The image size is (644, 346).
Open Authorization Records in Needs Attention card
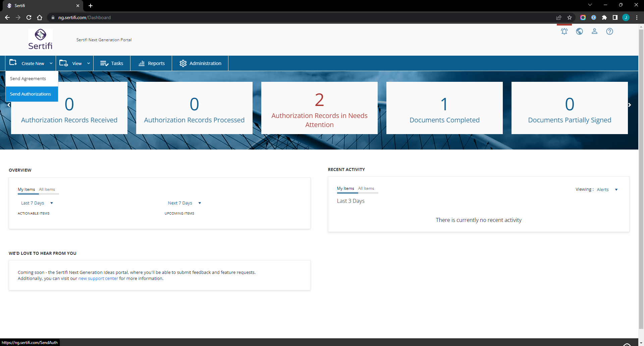[x=319, y=108]
